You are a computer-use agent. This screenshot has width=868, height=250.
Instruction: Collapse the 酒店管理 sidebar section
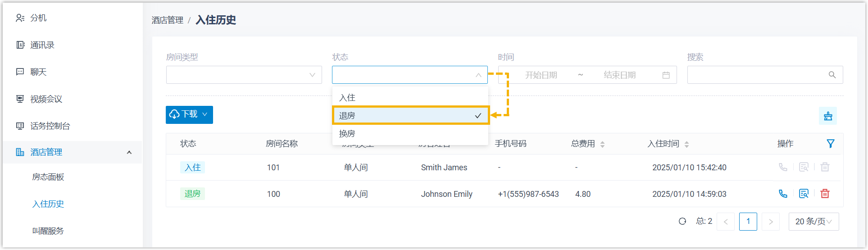click(x=129, y=152)
